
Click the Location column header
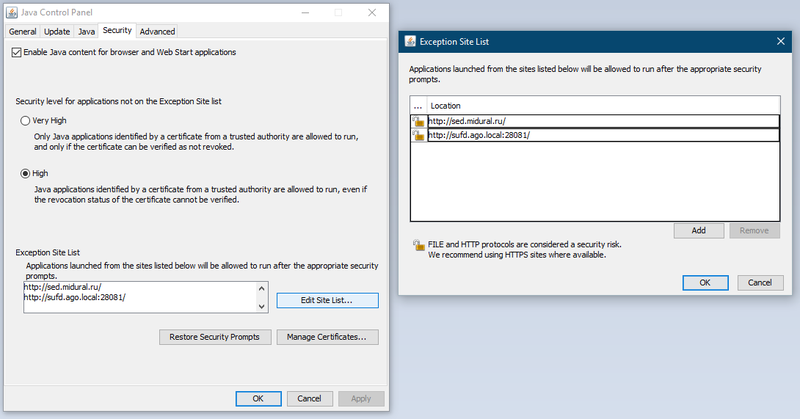pyautogui.click(x=600, y=105)
